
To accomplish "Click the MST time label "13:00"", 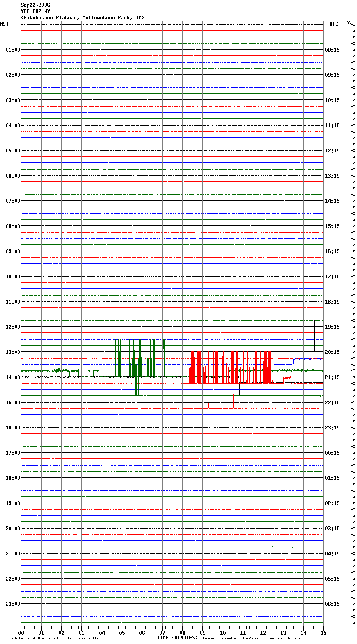I will pyautogui.click(x=13, y=352).
